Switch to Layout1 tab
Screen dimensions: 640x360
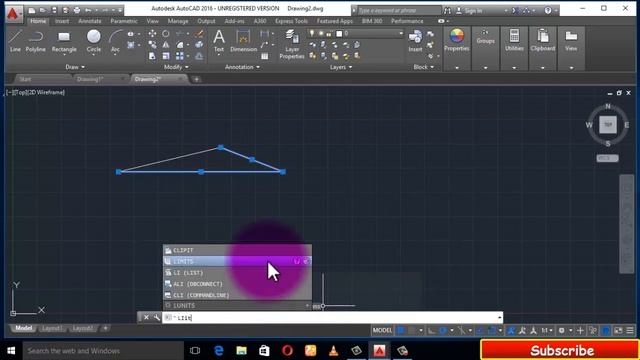click(x=52, y=328)
